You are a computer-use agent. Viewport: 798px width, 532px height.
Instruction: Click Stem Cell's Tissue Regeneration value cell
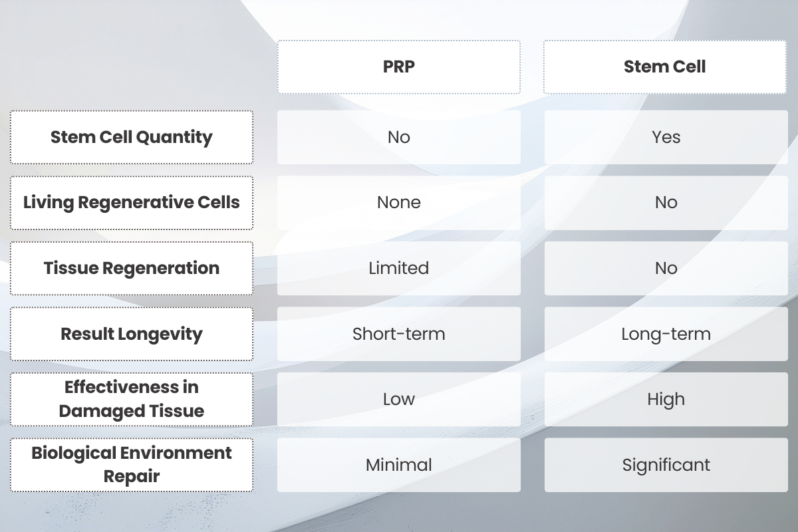click(666, 268)
